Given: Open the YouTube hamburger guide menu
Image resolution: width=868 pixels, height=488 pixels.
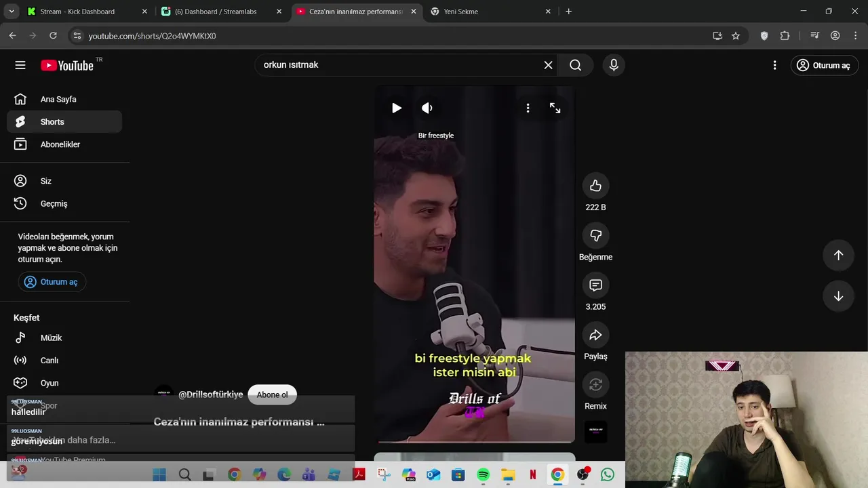Looking at the screenshot, I should (x=20, y=65).
